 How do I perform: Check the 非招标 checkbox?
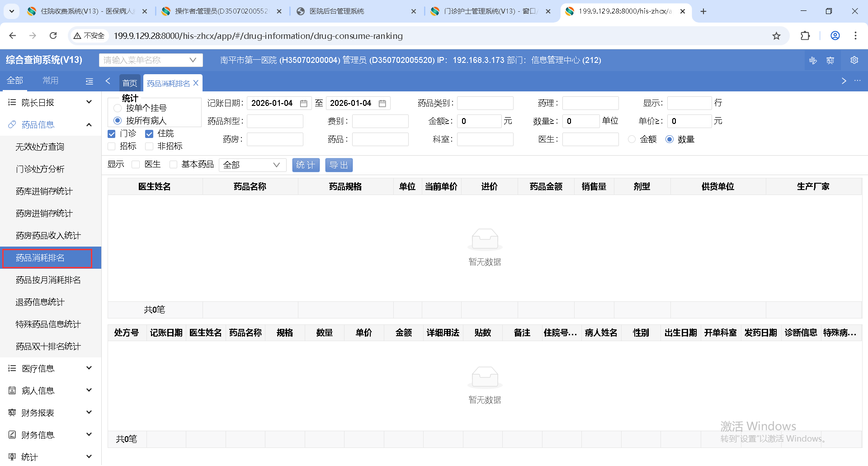pos(149,147)
